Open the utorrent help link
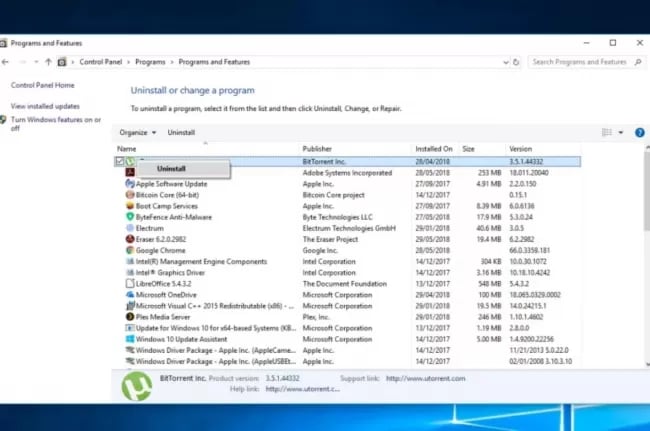This screenshot has height=431, width=650. (x=303, y=389)
